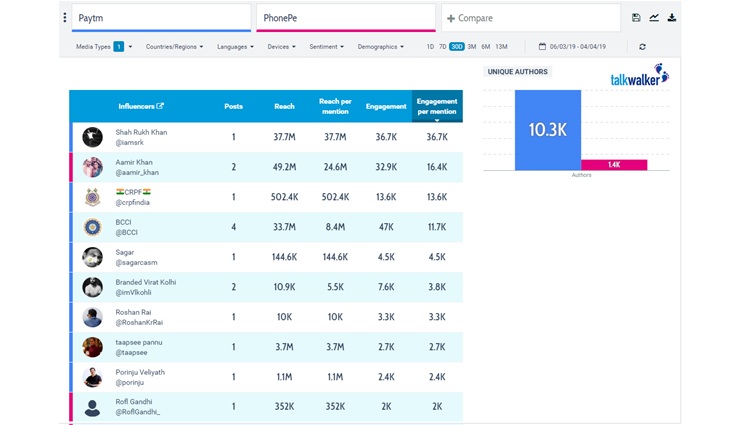750x425 pixels.
Task: Sort by Engagement per mention column
Action: coord(437,105)
